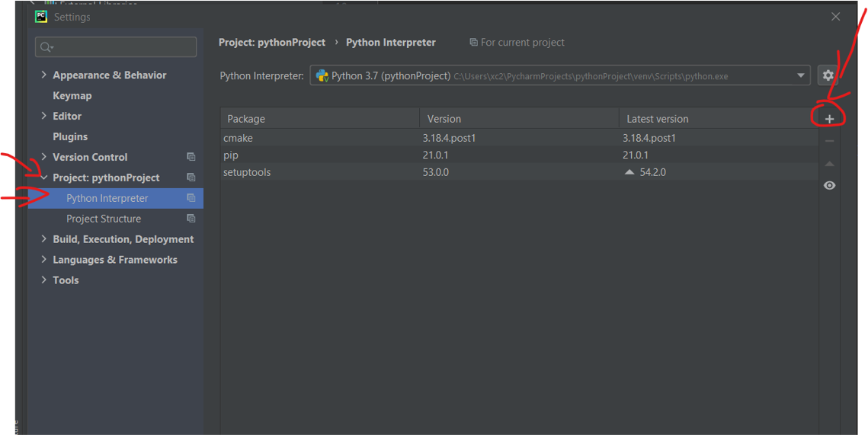Click the copy icon next to Project: pythonProject
The image size is (868, 435).
point(191,178)
